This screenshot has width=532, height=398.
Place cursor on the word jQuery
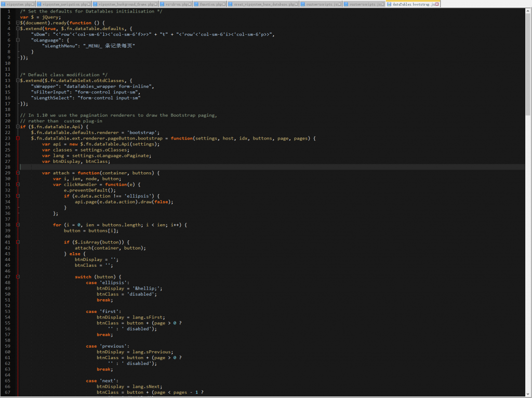point(51,17)
